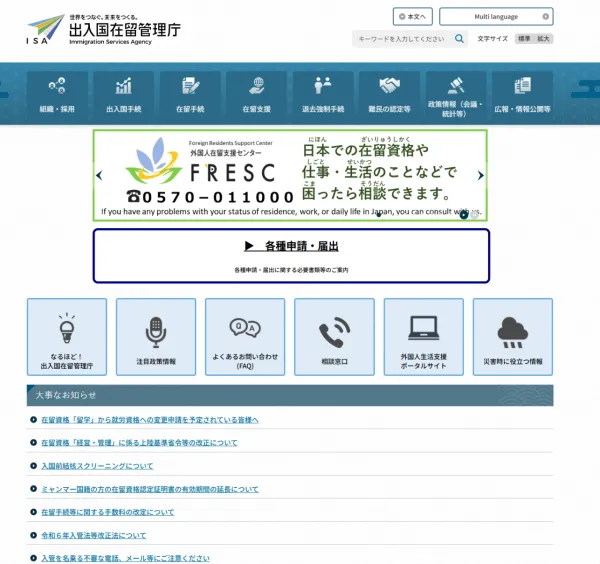Open よくあるお問い合わせ FAQ tile
Image resolution: width=600 pixels, height=564 pixels.
click(245, 336)
